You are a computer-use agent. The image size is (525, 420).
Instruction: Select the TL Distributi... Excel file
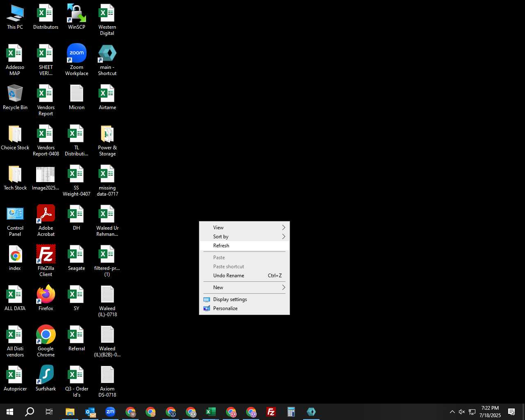coord(77,141)
